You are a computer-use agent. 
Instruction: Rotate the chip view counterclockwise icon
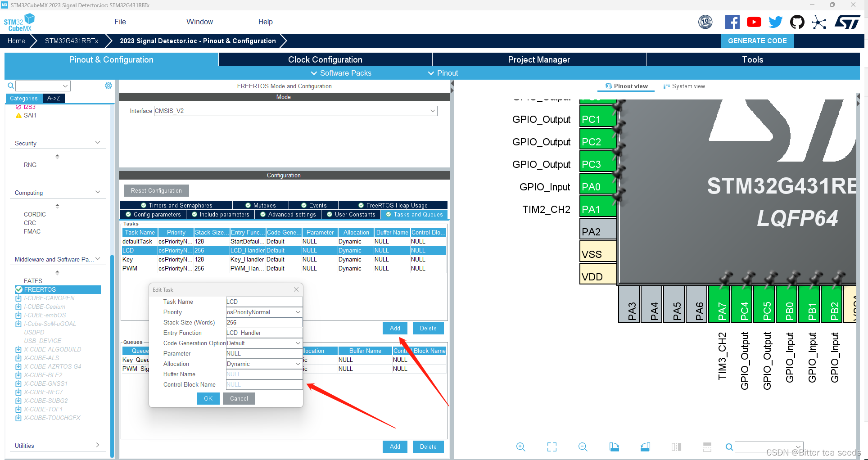click(645, 446)
